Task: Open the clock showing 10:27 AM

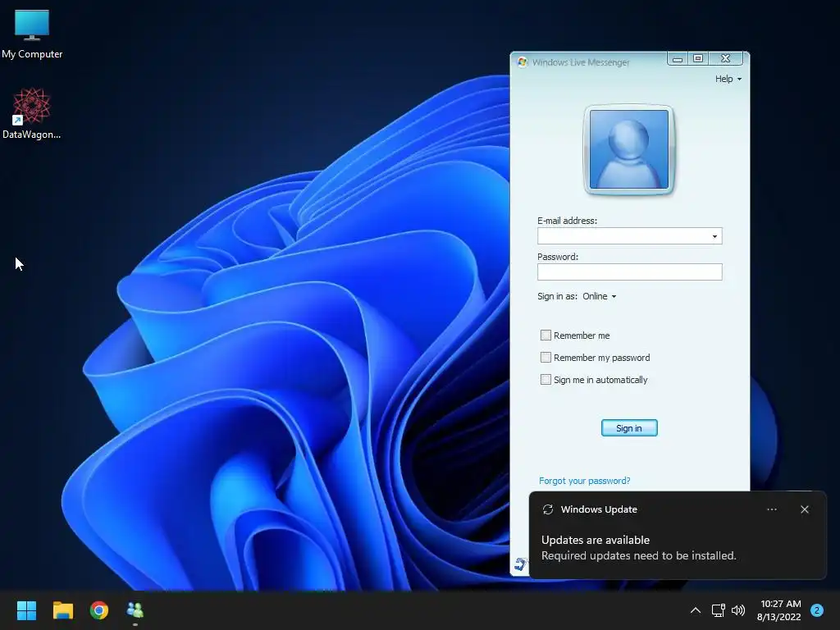Action: (779, 610)
